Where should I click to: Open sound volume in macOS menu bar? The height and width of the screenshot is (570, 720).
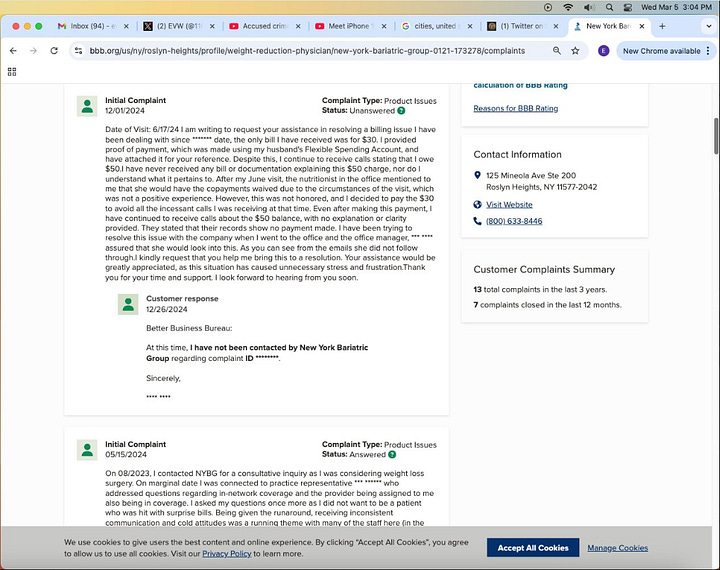point(589,7)
